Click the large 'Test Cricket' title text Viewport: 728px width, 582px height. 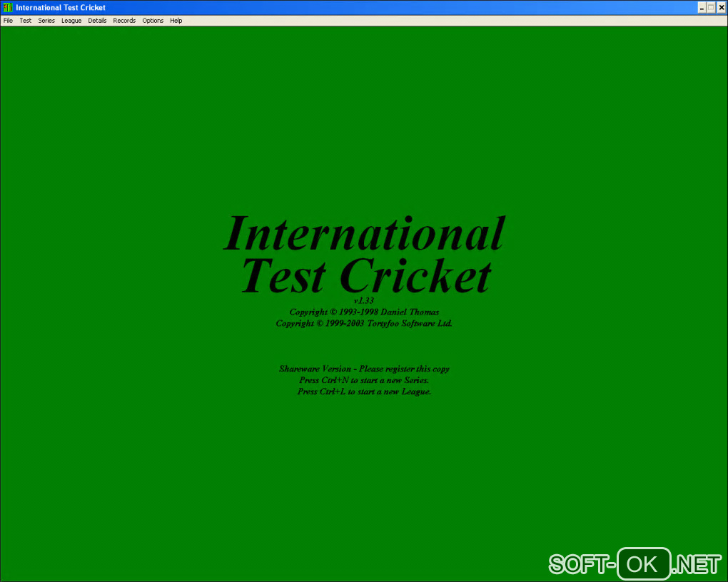(366, 276)
